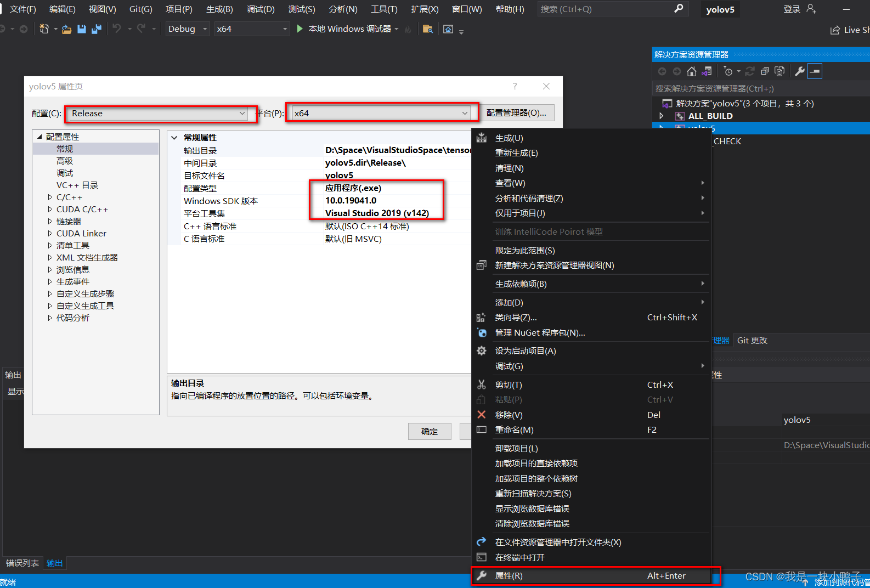Collapse the 配置属性 root node
The height and width of the screenshot is (588, 870).
click(x=39, y=137)
